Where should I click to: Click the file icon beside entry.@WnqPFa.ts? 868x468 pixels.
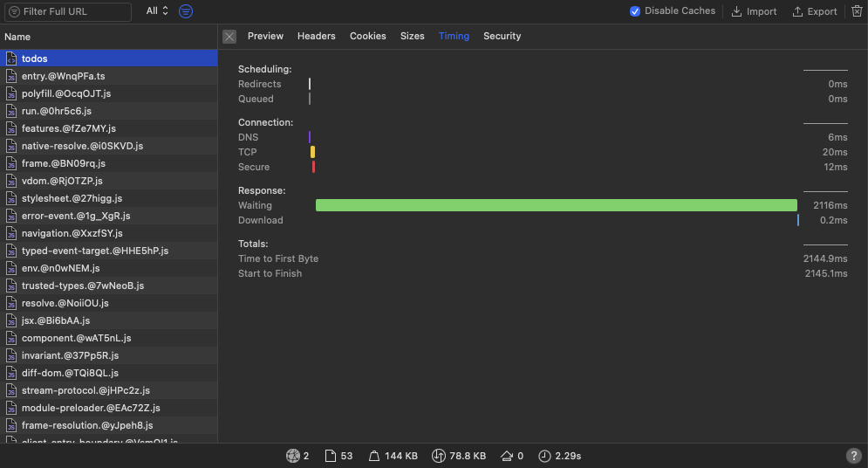[11, 76]
